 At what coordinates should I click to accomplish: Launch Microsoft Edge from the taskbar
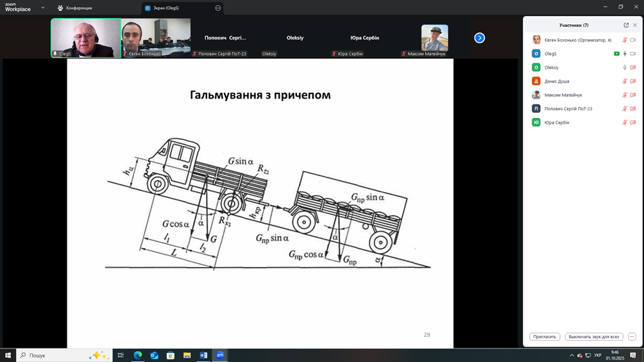click(138, 355)
